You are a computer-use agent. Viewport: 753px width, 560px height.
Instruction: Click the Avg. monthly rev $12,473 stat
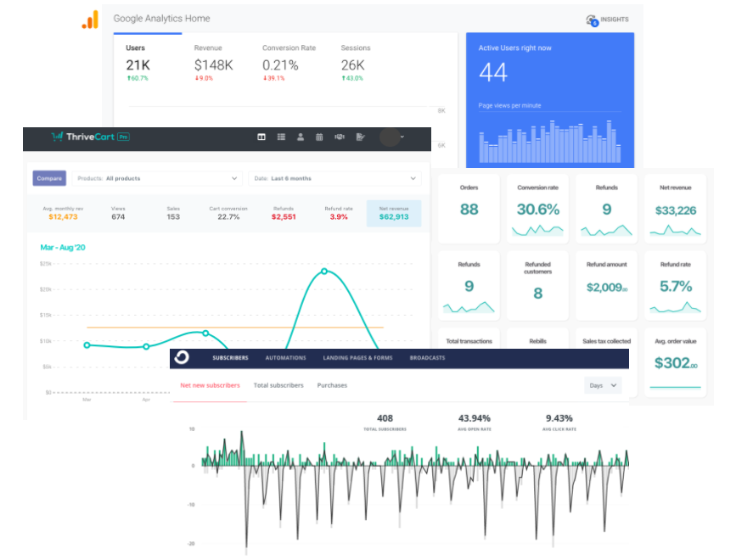point(63,213)
